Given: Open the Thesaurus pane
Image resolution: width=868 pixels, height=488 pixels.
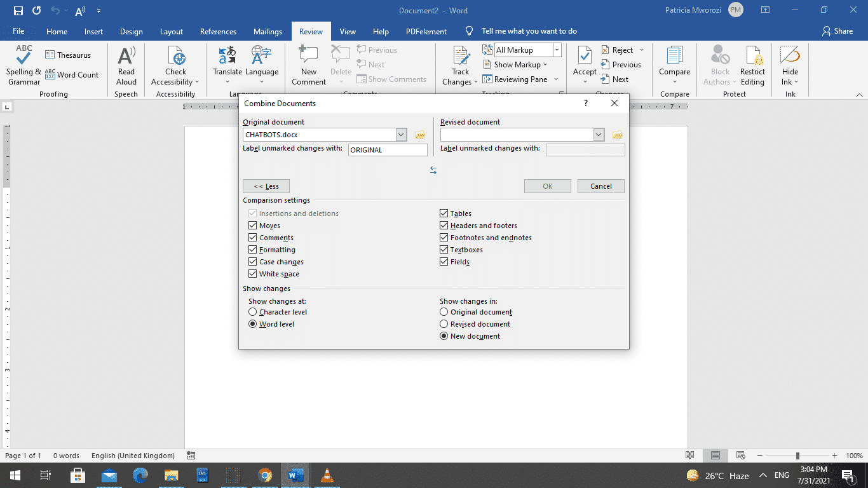Looking at the screenshot, I should click(69, 54).
